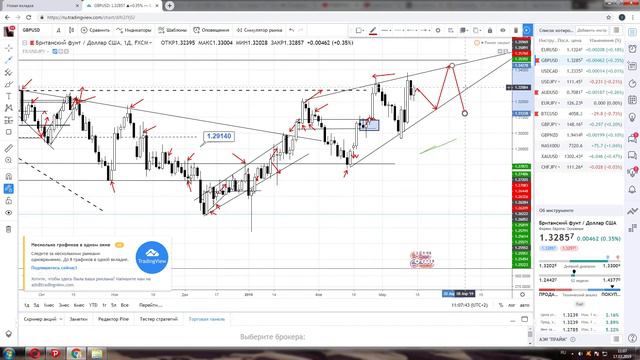
Task: Open a new browser tab with plus
Action: pos(169,5)
